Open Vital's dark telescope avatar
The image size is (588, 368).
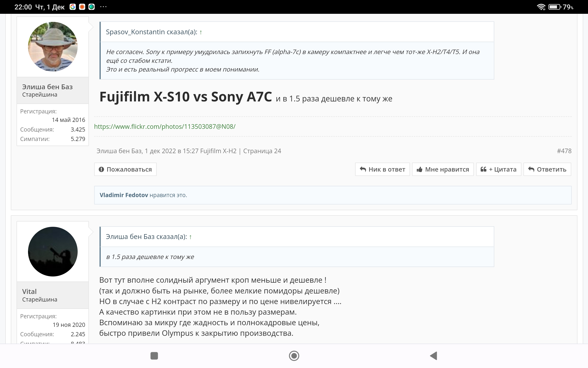[53, 252]
